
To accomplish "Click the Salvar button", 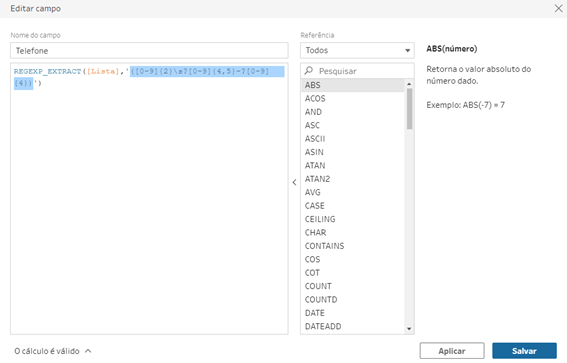I will [524, 351].
